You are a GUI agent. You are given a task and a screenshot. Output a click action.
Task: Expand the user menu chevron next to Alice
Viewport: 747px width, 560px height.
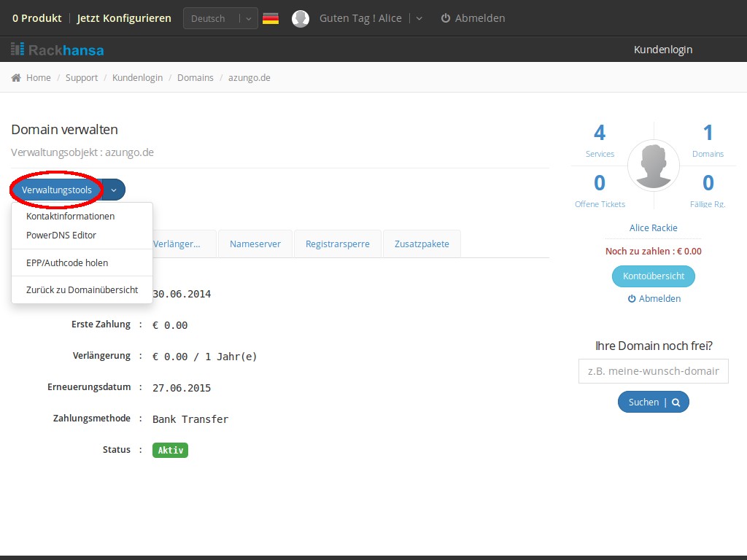pos(419,18)
